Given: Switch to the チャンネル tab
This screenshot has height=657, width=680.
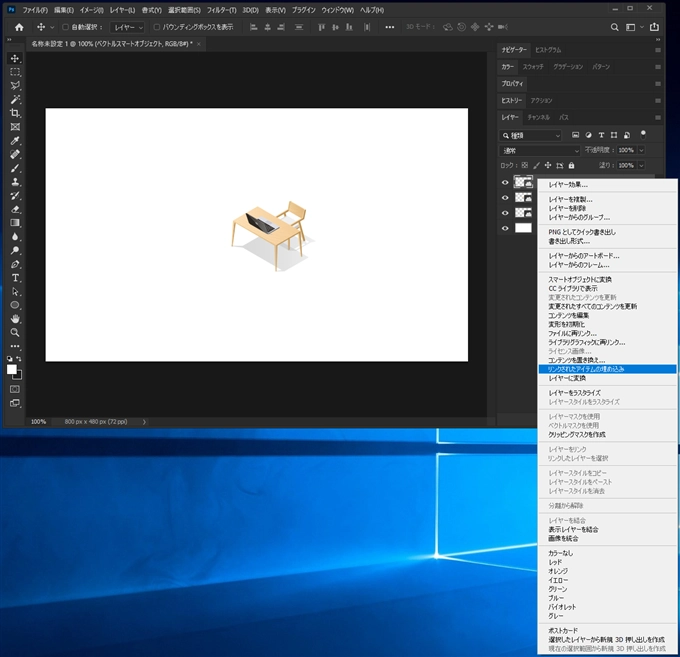Looking at the screenshot, I should click(538, 117).
